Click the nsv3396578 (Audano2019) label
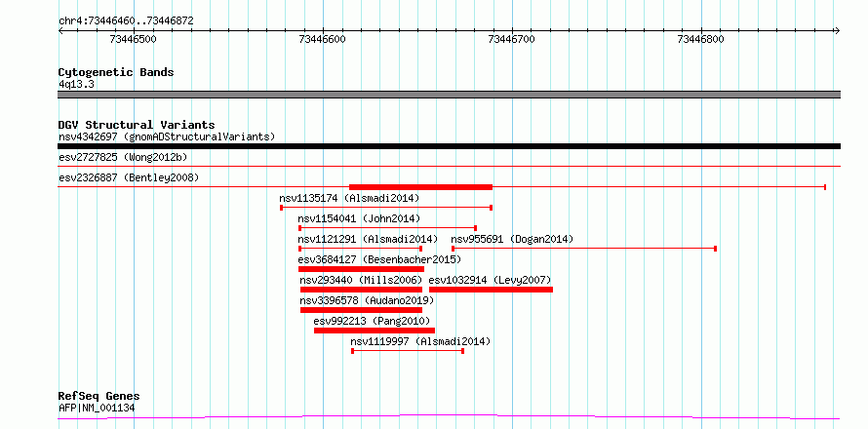This screenshot has width=868, height=429. pyautogui.click(x=367, y=300)
